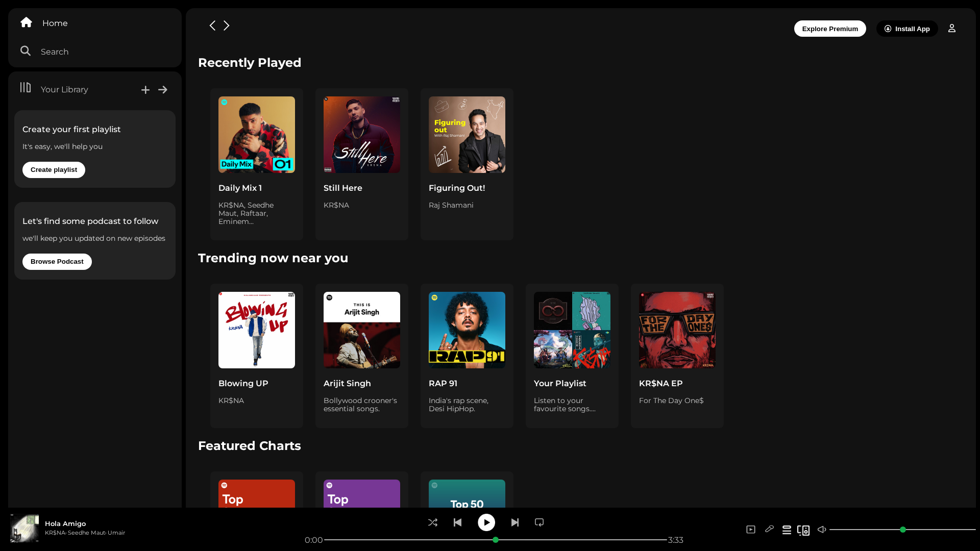Viewport: 980px width, 551px height.
Task: Open the RAP 91 playlist cover
Action: [467, 330]
